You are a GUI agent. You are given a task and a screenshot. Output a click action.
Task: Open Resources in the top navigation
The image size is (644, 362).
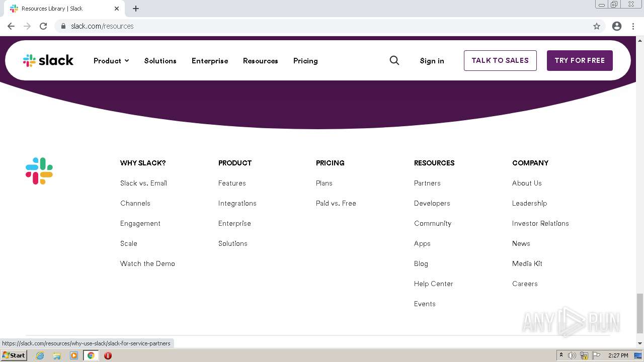point(261,61)
